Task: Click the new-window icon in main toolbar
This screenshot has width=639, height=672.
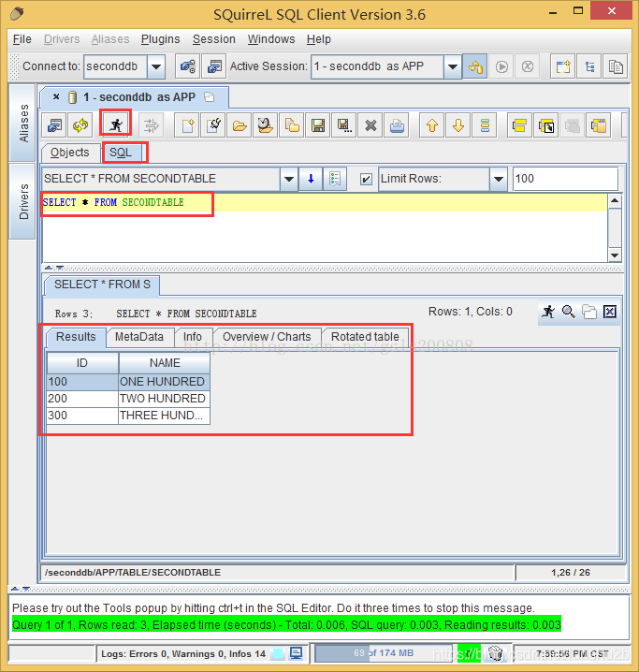Action: coord(563,66)
